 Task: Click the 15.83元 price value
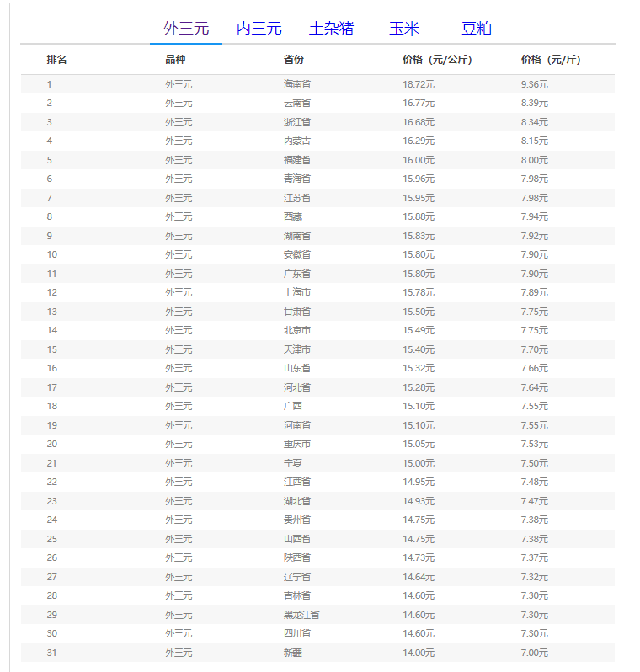pos(419,236)
